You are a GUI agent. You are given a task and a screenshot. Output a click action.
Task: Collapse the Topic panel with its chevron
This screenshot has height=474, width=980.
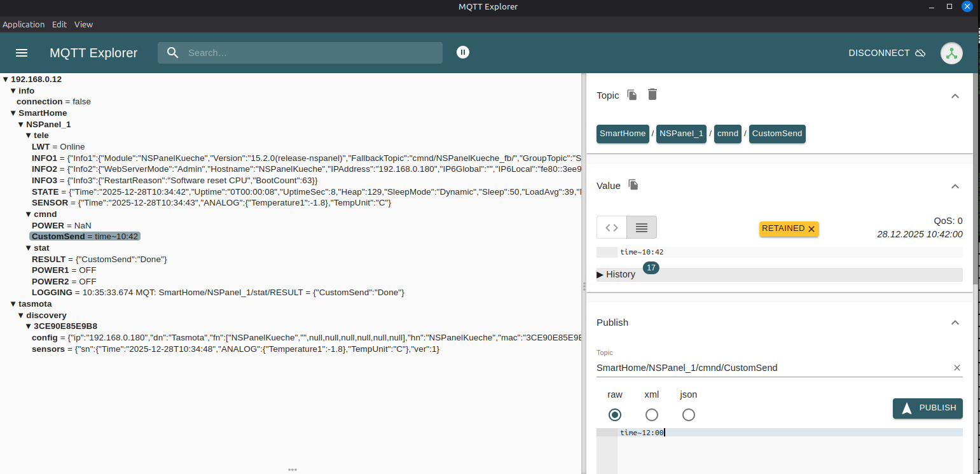point(955,95)
